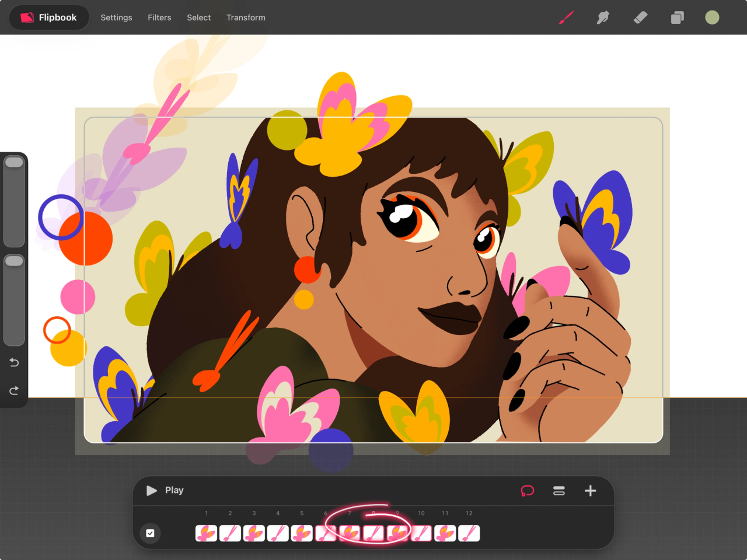Open the Layers panel
The width and height of the screenshot is (747, 560).
[677, 17]
